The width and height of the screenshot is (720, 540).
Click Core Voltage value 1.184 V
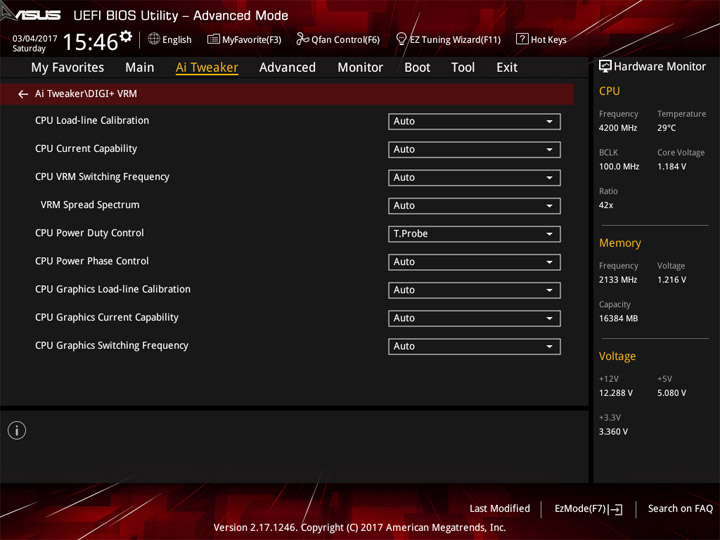pos(671,167)
